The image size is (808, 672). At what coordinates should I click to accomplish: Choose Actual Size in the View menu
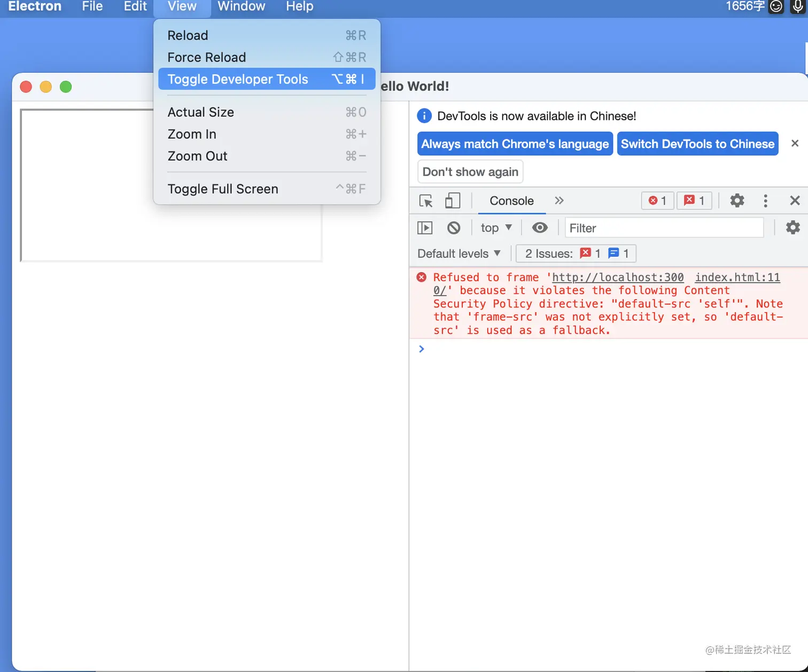click(x=267, y=112)
